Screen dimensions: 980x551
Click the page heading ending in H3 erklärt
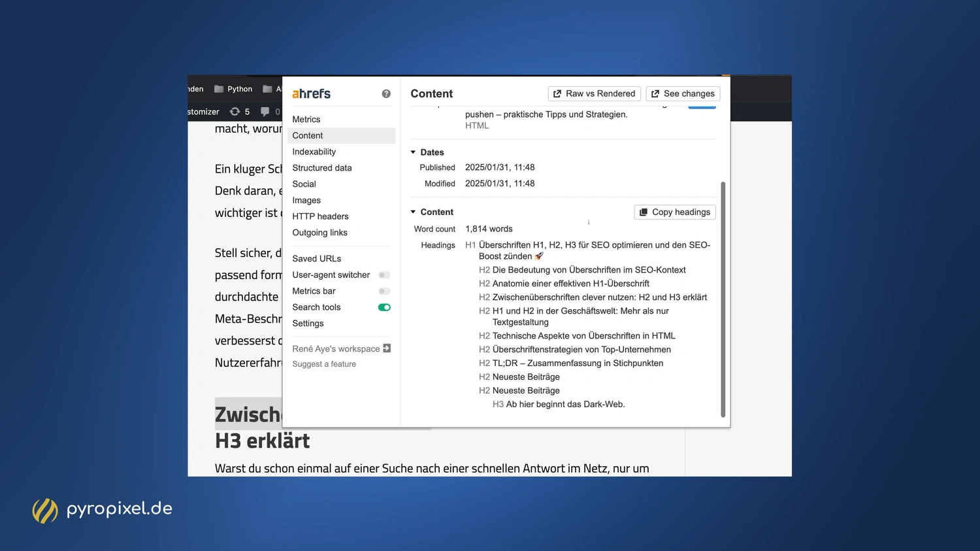pos(263,441)
